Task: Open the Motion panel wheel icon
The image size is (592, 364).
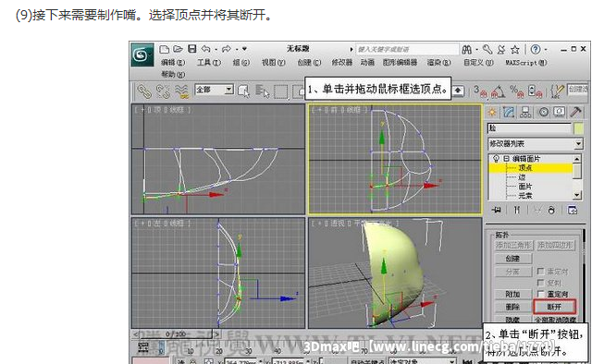Action: pyautogui.click(x=543, y=112)
